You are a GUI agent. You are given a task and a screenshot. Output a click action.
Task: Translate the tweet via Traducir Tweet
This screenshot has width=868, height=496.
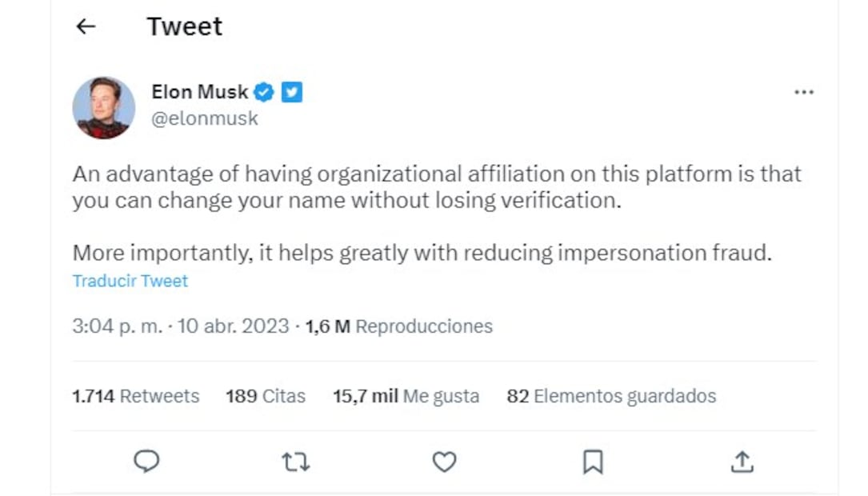pyautogui.click(x=130, y=281)
